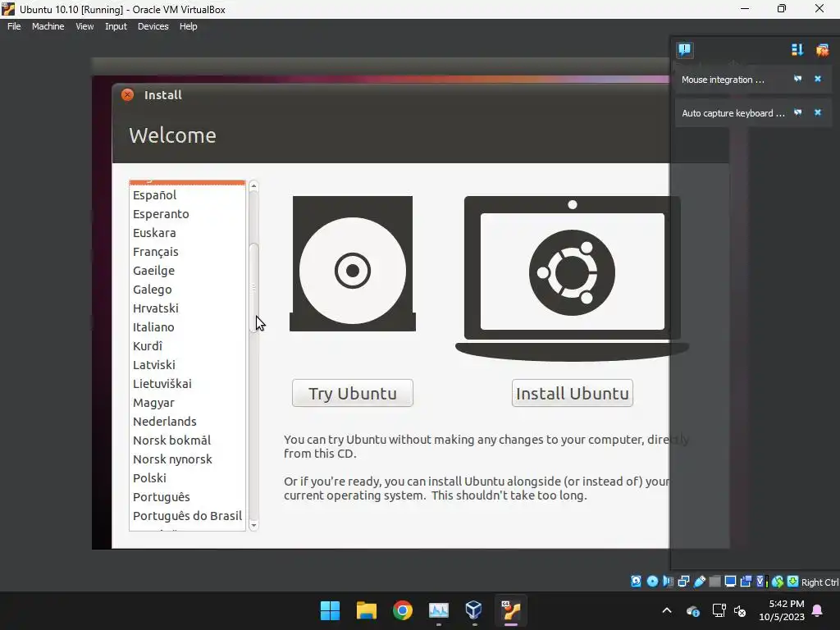Dismiss the Auto capture keyboard notification
The image size is (840, 630).
[x=818, y=112]
